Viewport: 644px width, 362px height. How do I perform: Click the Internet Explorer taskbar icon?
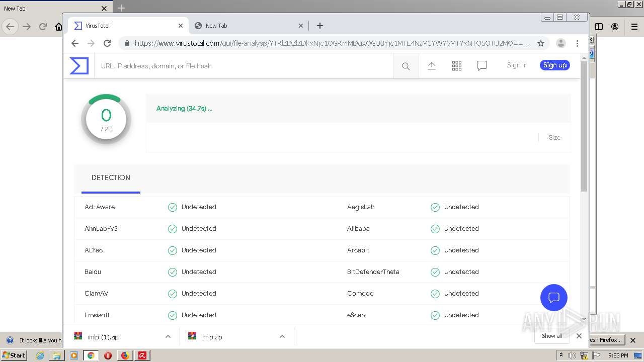[40, 355]
